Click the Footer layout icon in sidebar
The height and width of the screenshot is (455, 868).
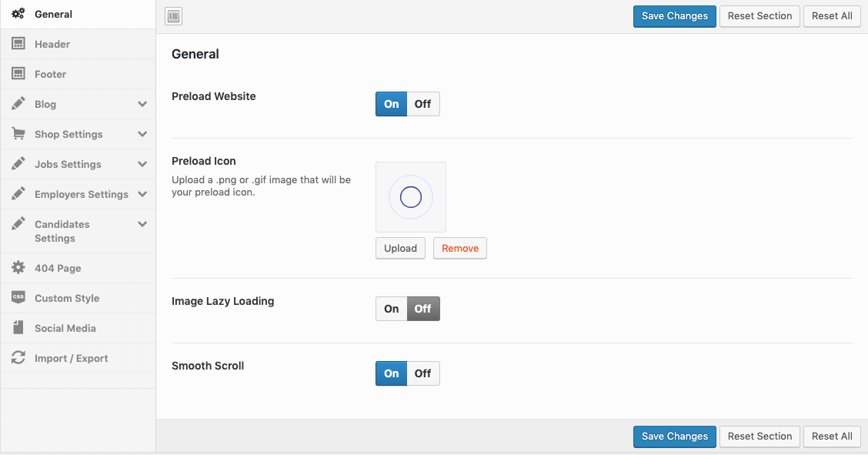tap(18, 74)
